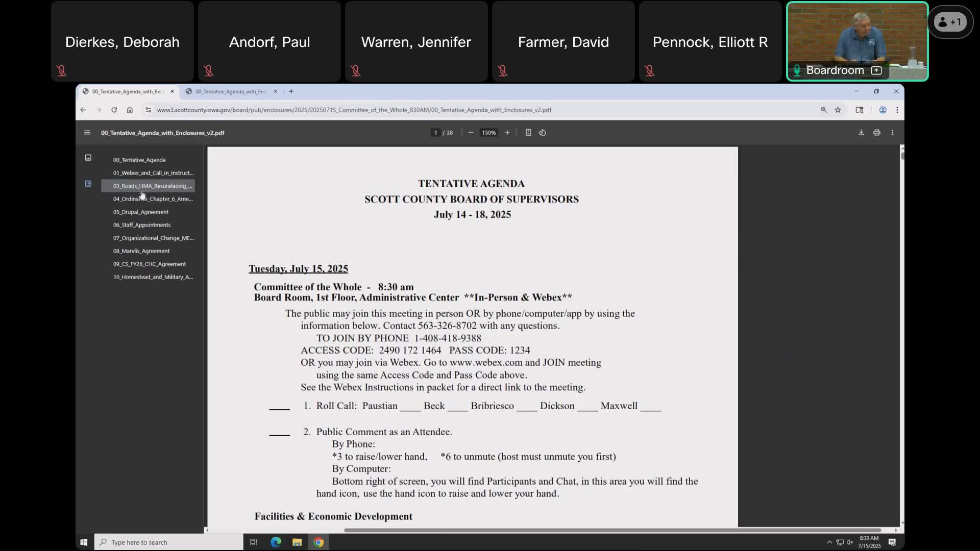
Task: Click the PDF download icon
Action: 861,133
